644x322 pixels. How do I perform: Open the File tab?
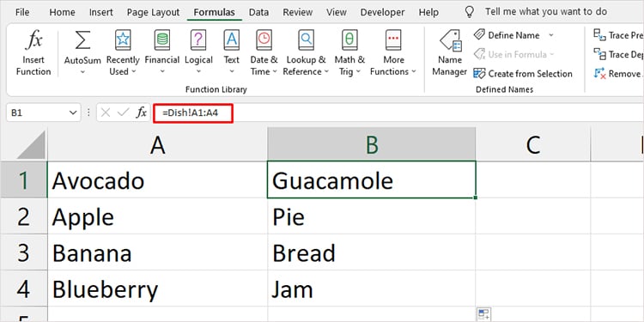tap(22, 12)
